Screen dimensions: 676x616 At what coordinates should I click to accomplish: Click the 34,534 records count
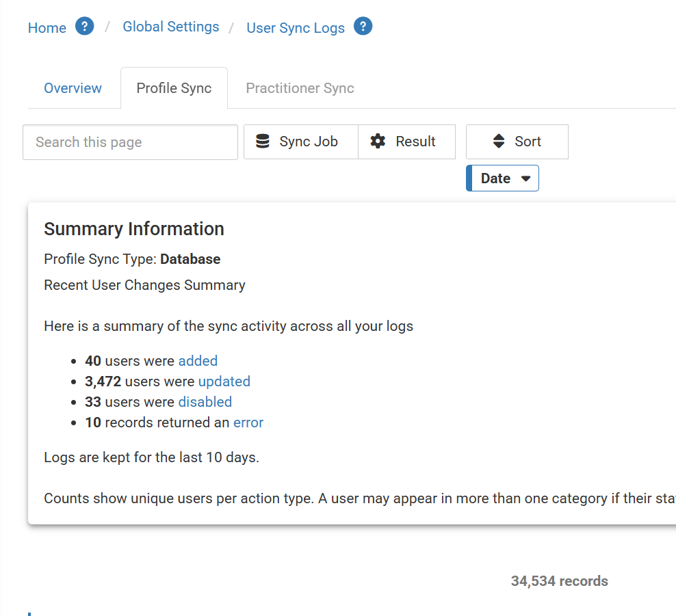tap(560, 581)
